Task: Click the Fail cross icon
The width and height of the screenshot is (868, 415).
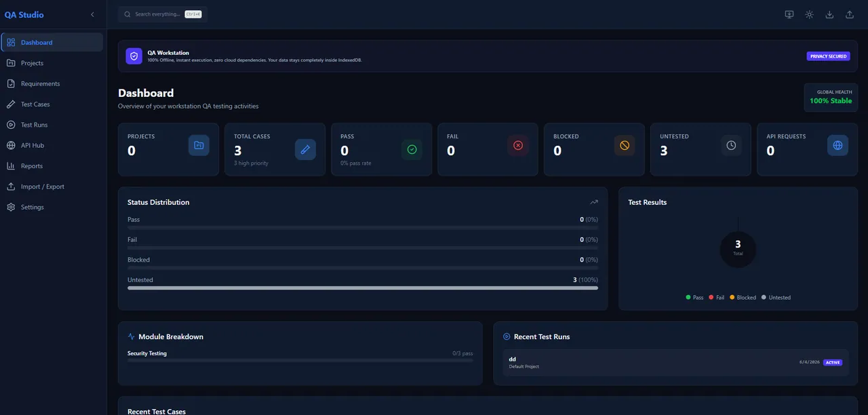Action: [x=518, y=145]
